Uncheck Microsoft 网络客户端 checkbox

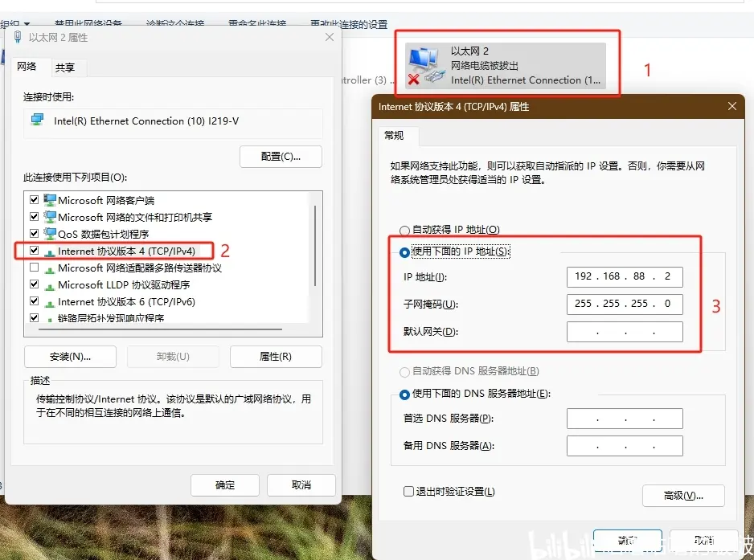(34, 199)
